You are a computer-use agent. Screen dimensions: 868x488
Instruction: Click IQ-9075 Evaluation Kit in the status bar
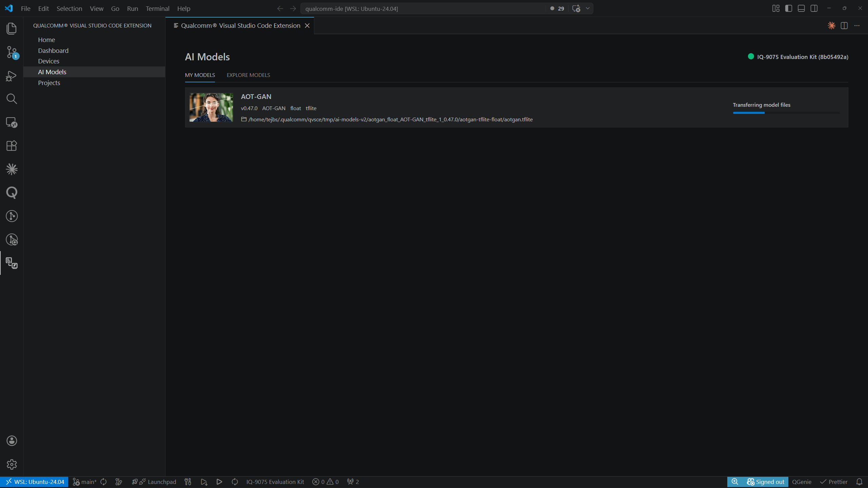coord(275,482)
